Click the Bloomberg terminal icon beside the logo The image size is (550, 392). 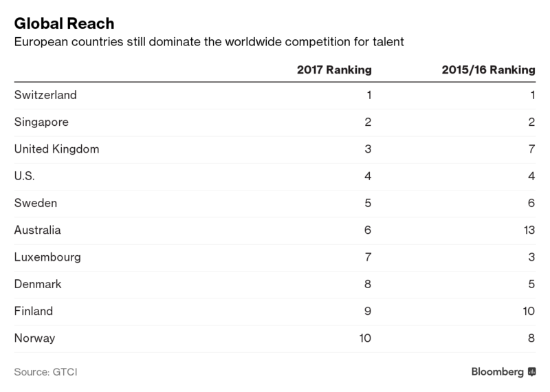[531, 372]
